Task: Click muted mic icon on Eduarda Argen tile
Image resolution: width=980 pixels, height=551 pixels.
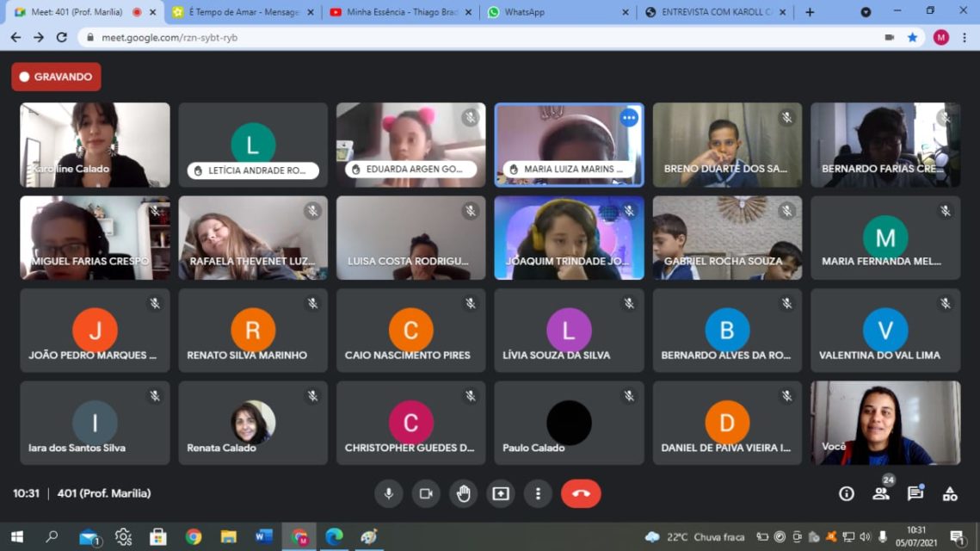Action: tap(471, 118)
